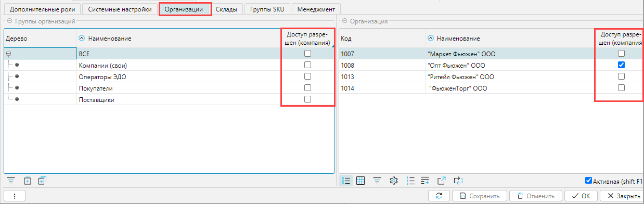Switch to the Склады tab
This screenshot has height=204, width=644.
[226, 9]
